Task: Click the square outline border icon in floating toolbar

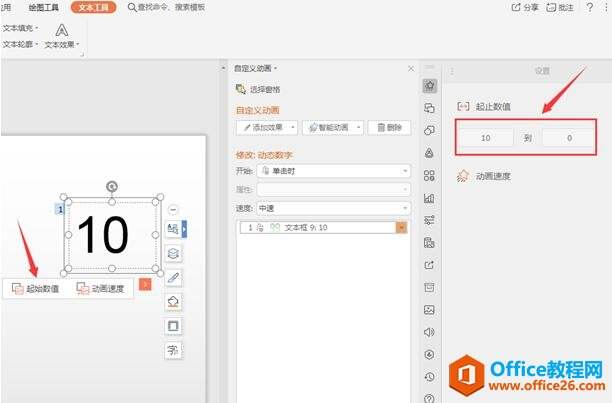Action: tap(173, 326)
